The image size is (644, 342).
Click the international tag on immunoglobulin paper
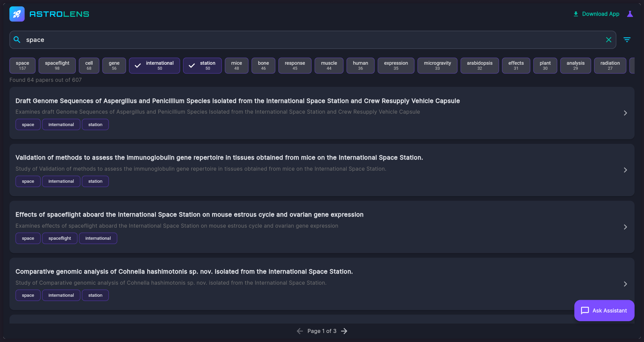(61, 181)
